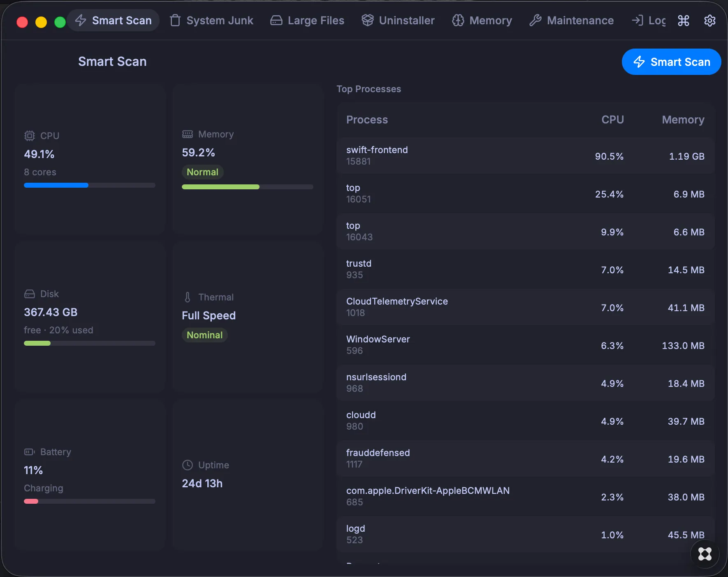
Task: Click the box icon beside Uninstaller
Action: [x=367, y=20]
